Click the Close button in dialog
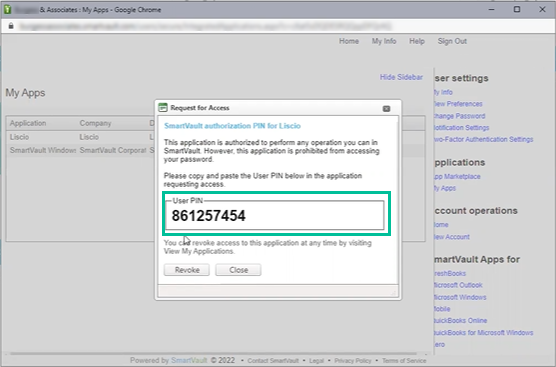Image resolution: width=556 pixels, height=367 pixels. [238, 270]
